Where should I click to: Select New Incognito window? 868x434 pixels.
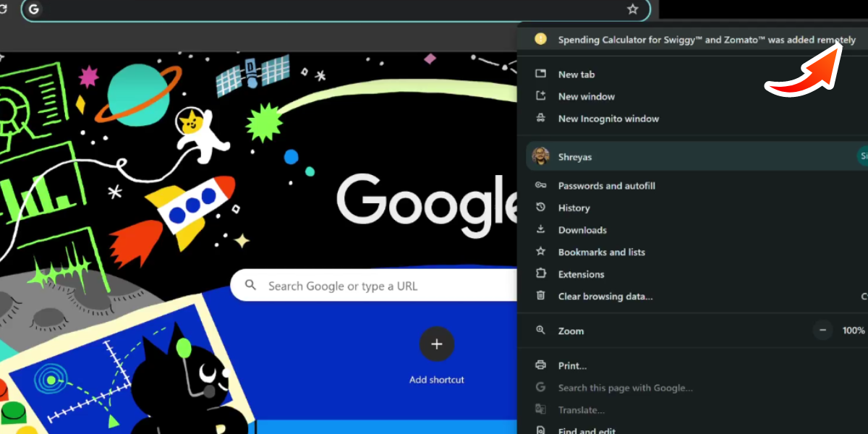pyautogui.click(x=608, y=119)
